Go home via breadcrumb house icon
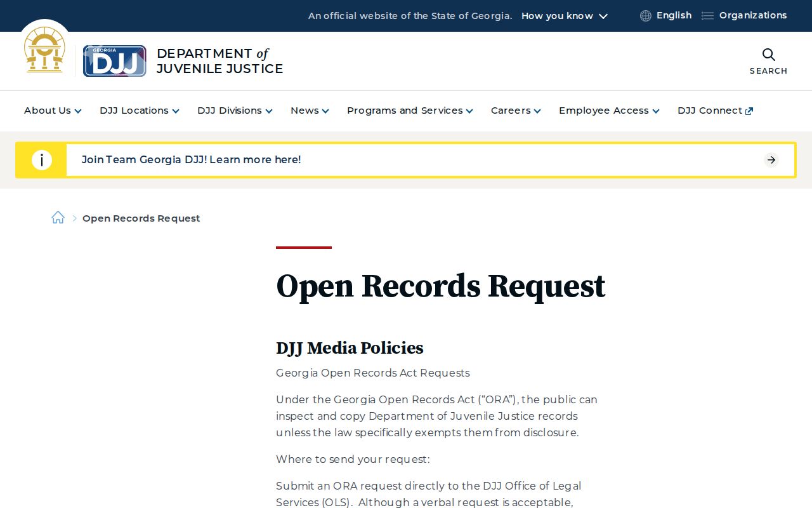 pyautogui.click(x=58, y=218)
